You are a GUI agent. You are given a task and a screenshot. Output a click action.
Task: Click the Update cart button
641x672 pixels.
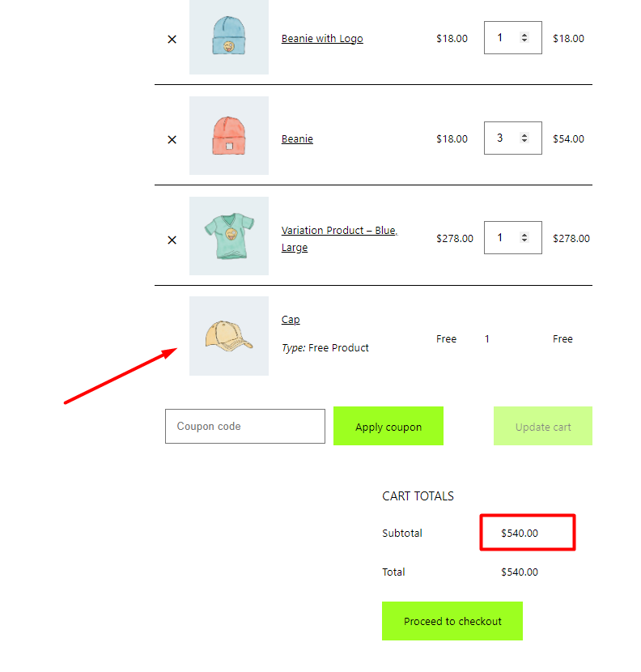(543, 426)
